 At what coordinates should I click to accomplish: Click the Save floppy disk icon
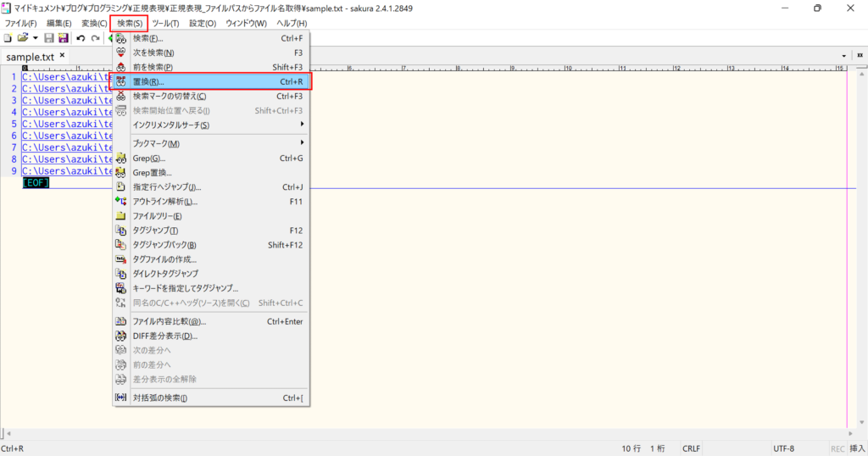(x=49, y=38)
